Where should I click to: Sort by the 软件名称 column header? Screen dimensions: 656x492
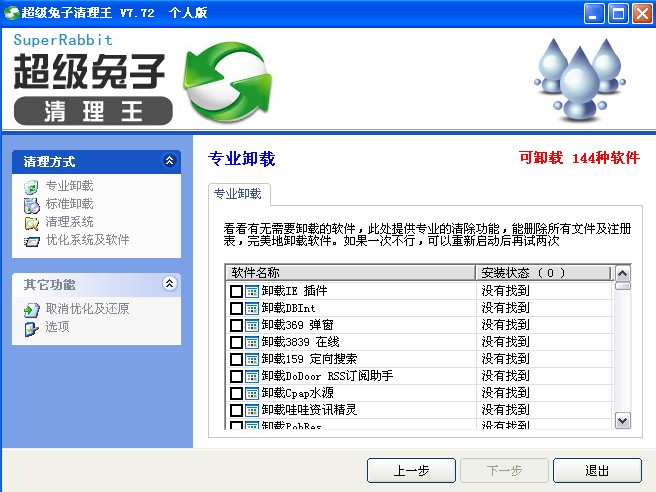point(350,273)
